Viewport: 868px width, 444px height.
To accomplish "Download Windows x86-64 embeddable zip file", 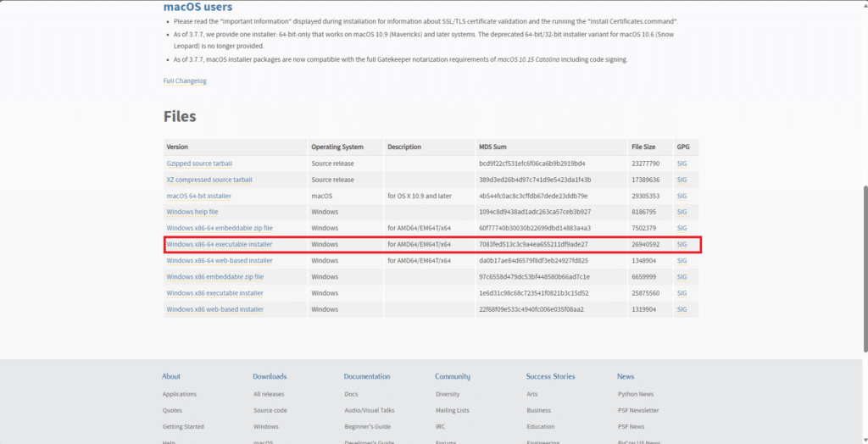I will tap(220, 228).
